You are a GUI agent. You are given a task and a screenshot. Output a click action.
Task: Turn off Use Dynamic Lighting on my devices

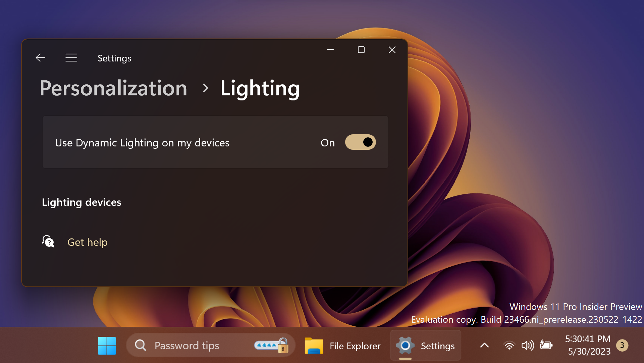coord(360,142)
